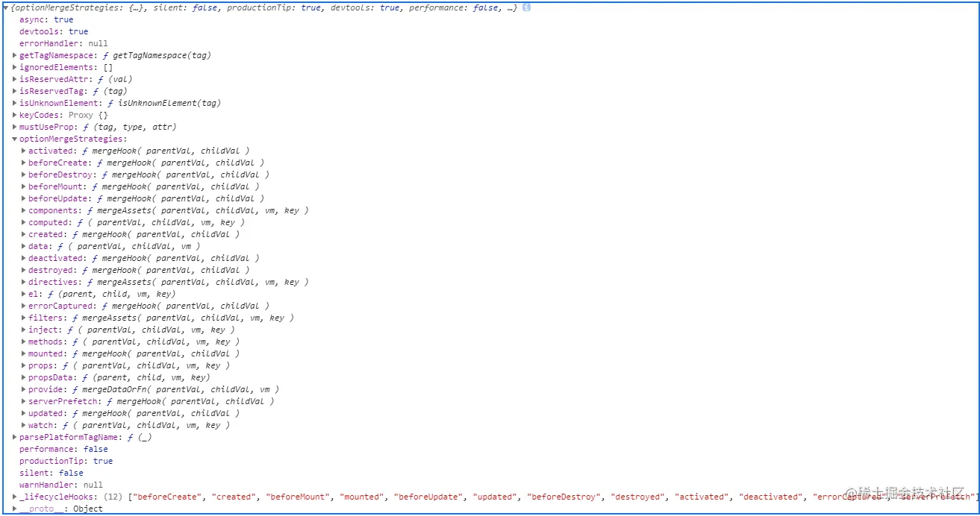
Task: Expand the _lifecycleHooks array
Action: pyautogui.click(x=14, y=497)
